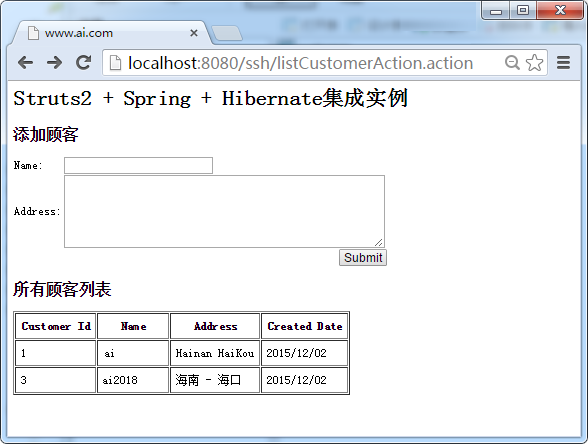The width and height of the screenshot is (588, 444).
Task: Open the Chrome hamburger menu
Action: tap(563, 63)
